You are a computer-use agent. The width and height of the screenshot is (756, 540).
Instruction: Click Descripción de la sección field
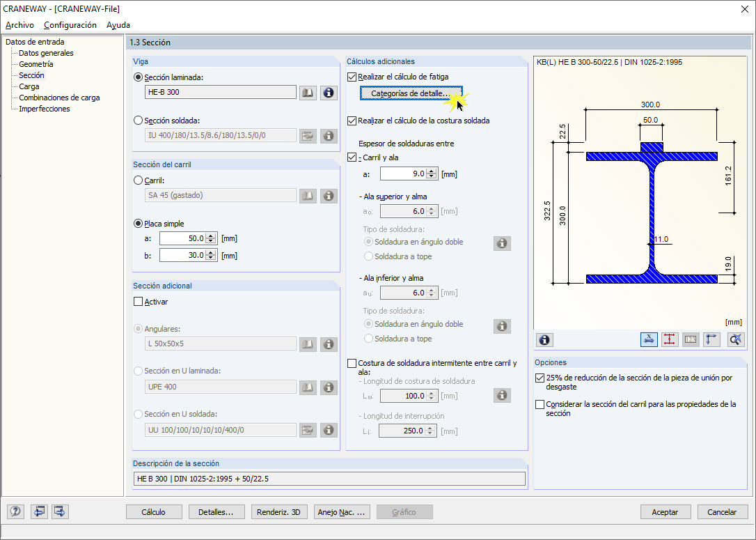pos(329,479)
